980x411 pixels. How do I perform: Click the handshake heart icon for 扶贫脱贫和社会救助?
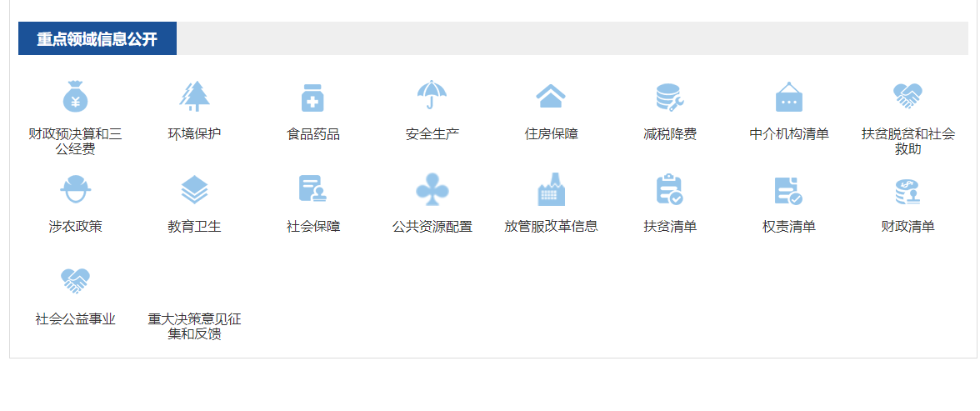click(908, 96)
